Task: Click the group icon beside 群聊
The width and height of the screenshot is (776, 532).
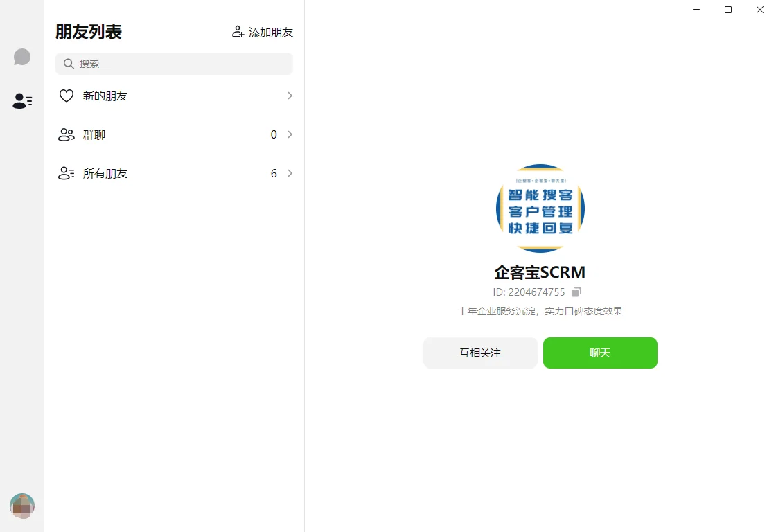Action: click(67, 134)
